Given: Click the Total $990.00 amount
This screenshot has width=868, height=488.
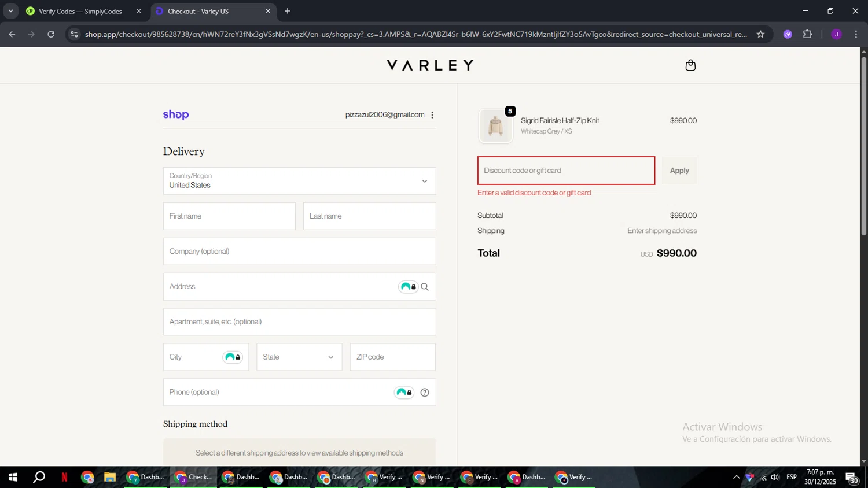Looking at the screenshot, I should [x=676, y=253].
